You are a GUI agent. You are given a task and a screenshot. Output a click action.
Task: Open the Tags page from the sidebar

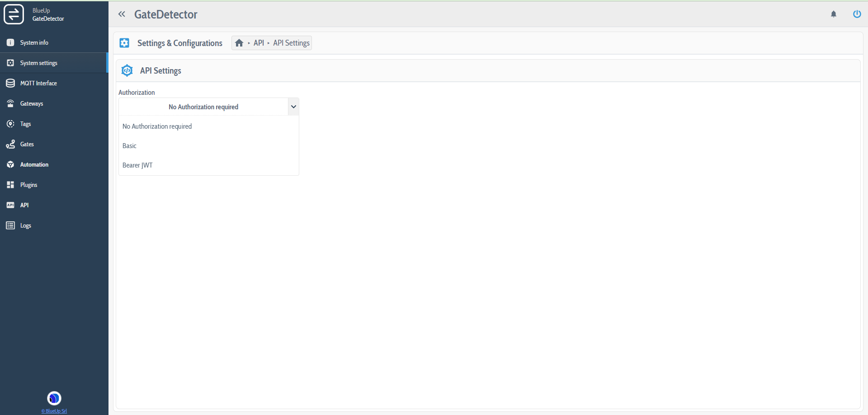click(x=25, y=124)
